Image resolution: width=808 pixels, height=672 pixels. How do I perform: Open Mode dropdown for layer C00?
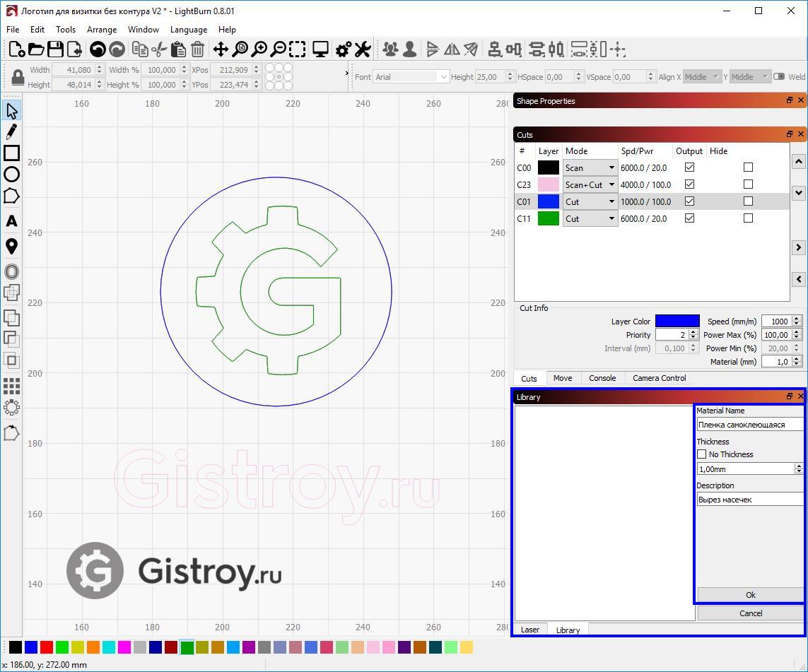coord(590,168)
